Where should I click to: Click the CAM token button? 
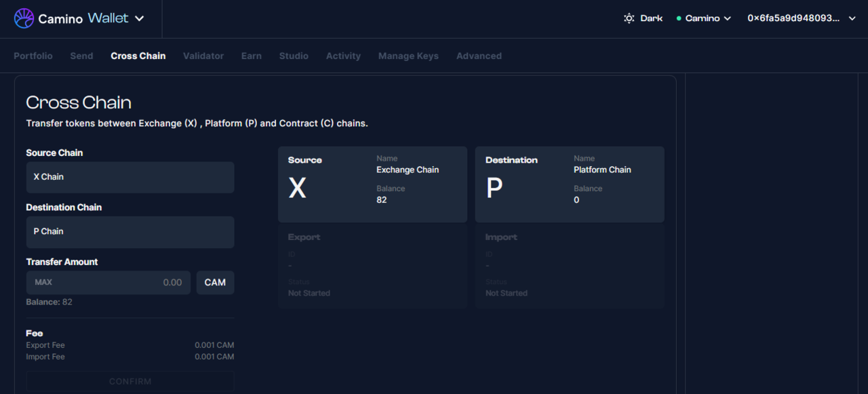(x=215, y=282)
